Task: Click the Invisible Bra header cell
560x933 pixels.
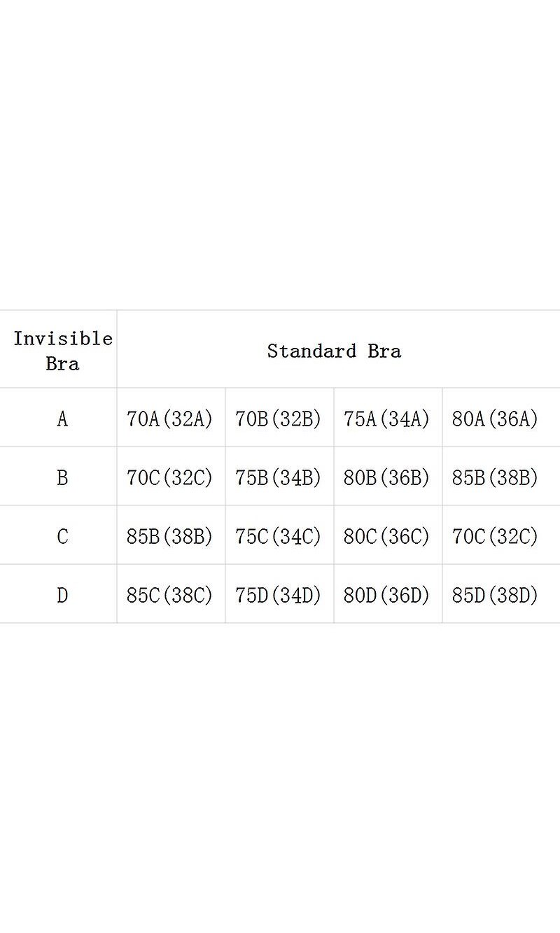Action: [62, 351]
